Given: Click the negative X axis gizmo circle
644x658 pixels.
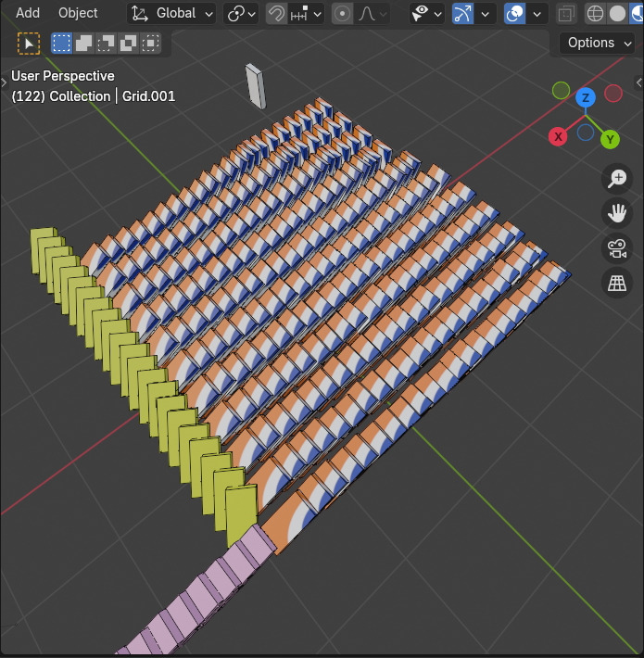Looking at the screenshot, I should point(612,94).
